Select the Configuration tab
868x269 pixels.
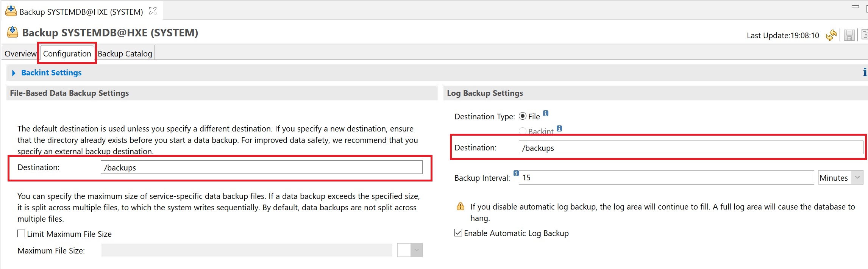point(67,54)
